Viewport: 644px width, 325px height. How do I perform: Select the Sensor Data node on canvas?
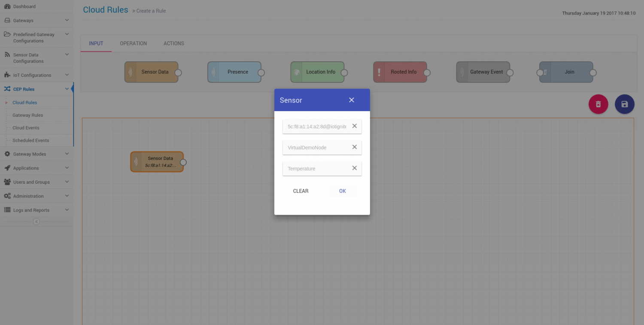(x=157, y=162)
